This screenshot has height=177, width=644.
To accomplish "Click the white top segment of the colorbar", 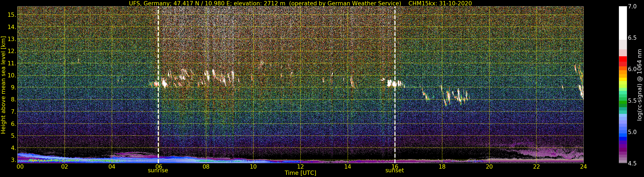I will coord(623,23).
